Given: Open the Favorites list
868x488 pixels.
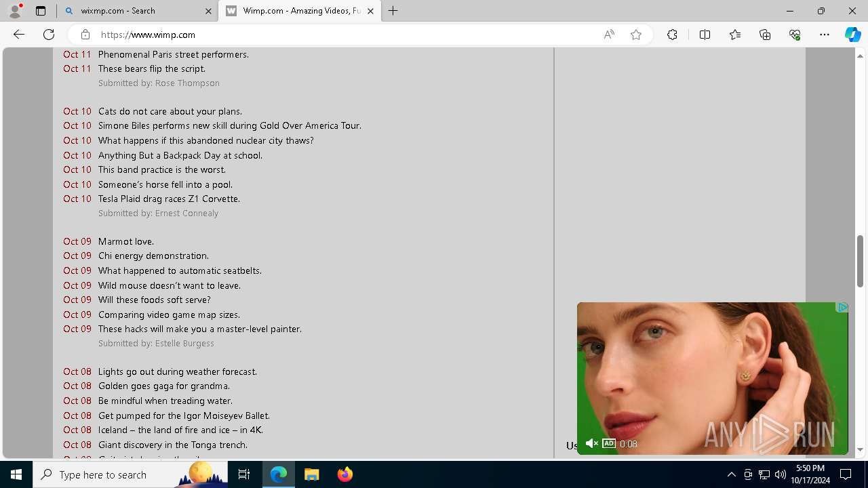Looking at the screenshot, I should click(735, 35).
